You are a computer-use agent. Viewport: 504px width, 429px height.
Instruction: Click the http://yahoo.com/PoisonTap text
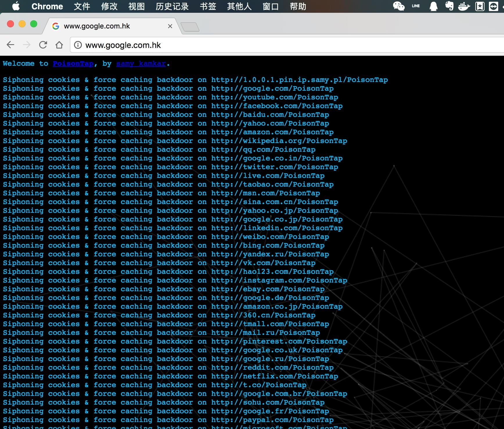(270, 123)
